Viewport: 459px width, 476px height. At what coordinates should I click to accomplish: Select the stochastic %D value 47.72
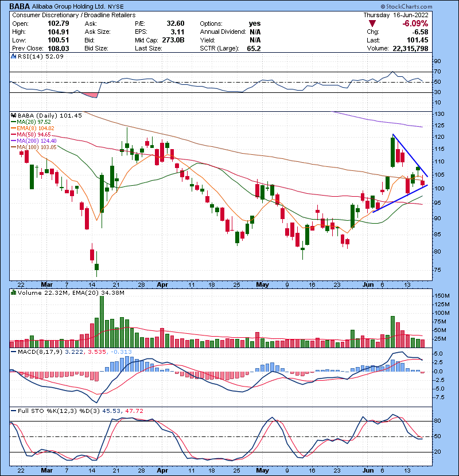[x=134, y=411]
